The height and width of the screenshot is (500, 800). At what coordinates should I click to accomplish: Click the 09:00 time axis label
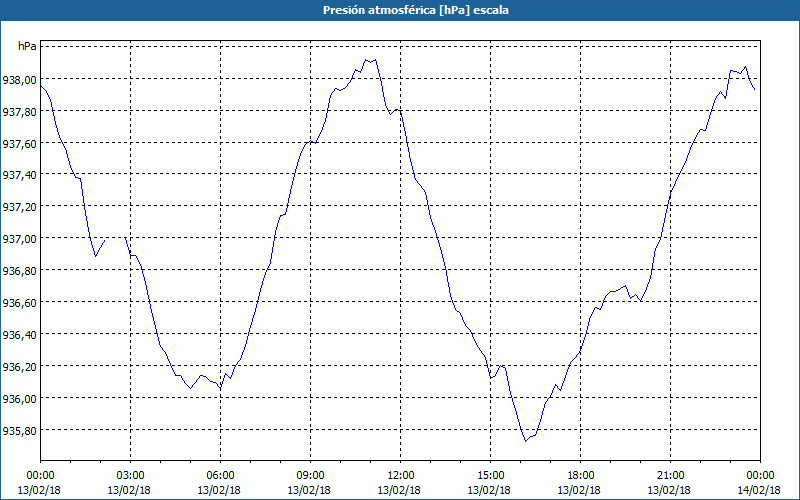point(310,476)
